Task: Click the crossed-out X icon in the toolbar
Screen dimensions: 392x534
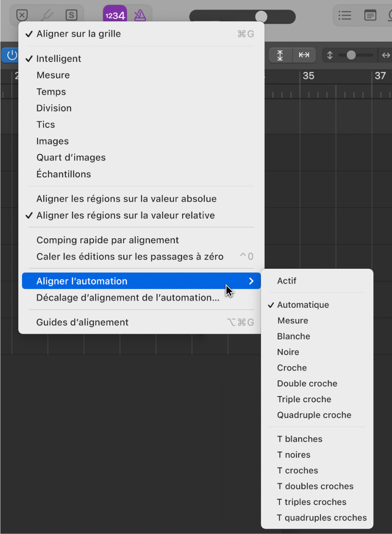Action: 22,15
